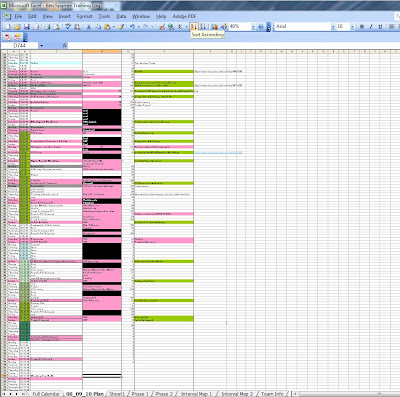Click the Open folder icon
400x397 pixels.
(x=17, y=27)
